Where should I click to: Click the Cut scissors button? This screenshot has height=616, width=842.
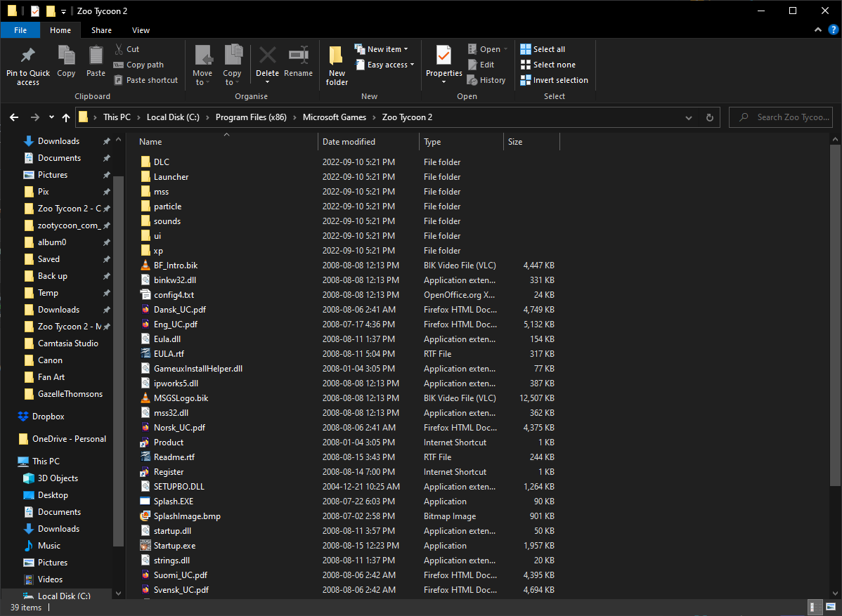click(127, 49)
